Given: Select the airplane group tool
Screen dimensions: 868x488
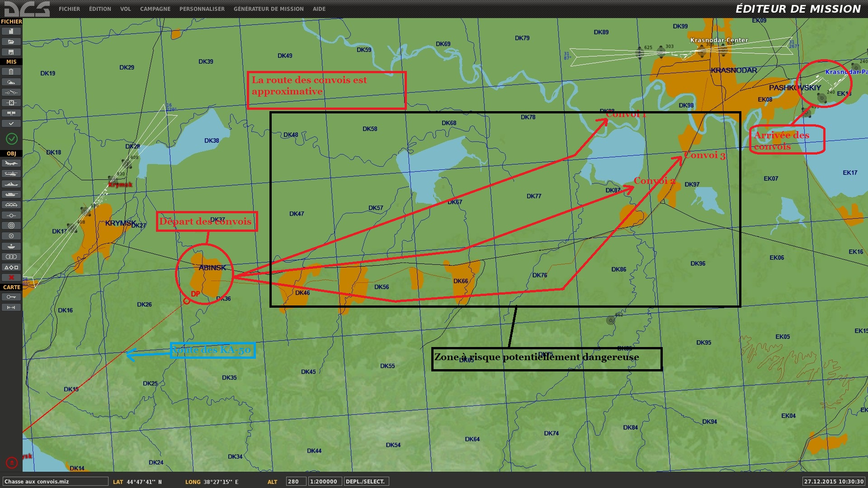Looking at the screenshot, I should point(11,163).
